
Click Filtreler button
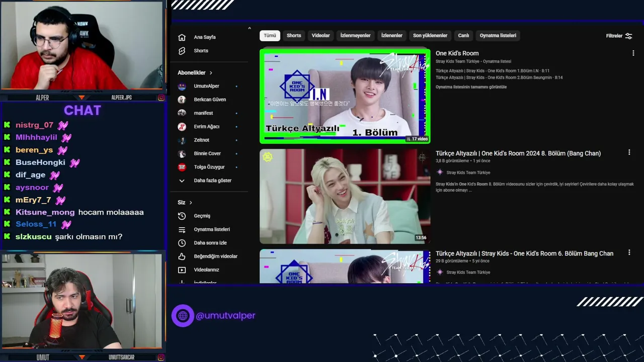click(619, 36)
